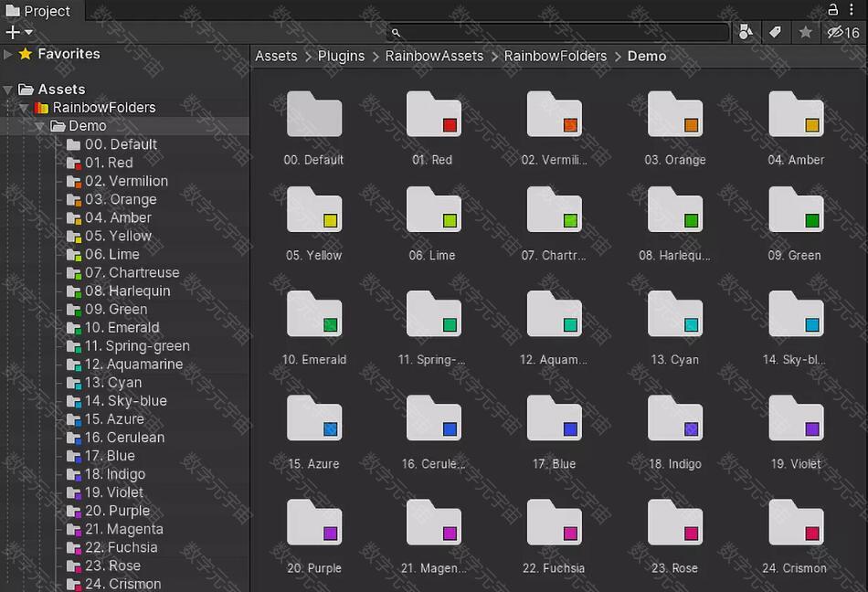868x592 pixels.
Task: Collapse the Assets tree root arrow
Action: click(9, 90)
